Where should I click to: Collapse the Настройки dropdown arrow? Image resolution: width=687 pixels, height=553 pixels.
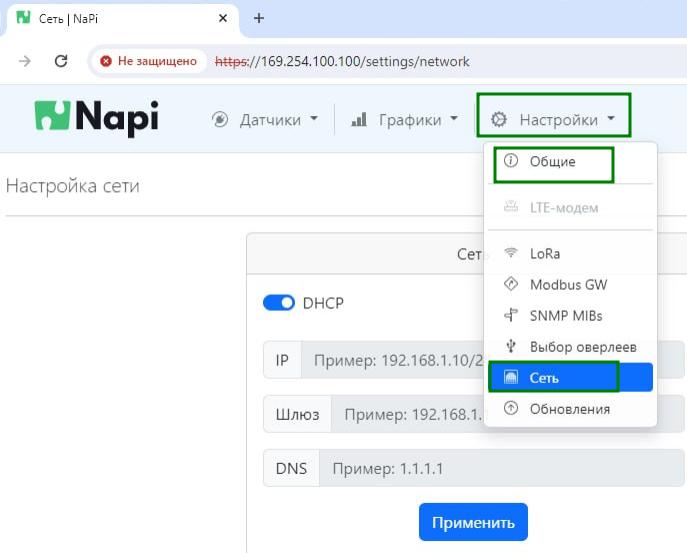pos(611,118)
